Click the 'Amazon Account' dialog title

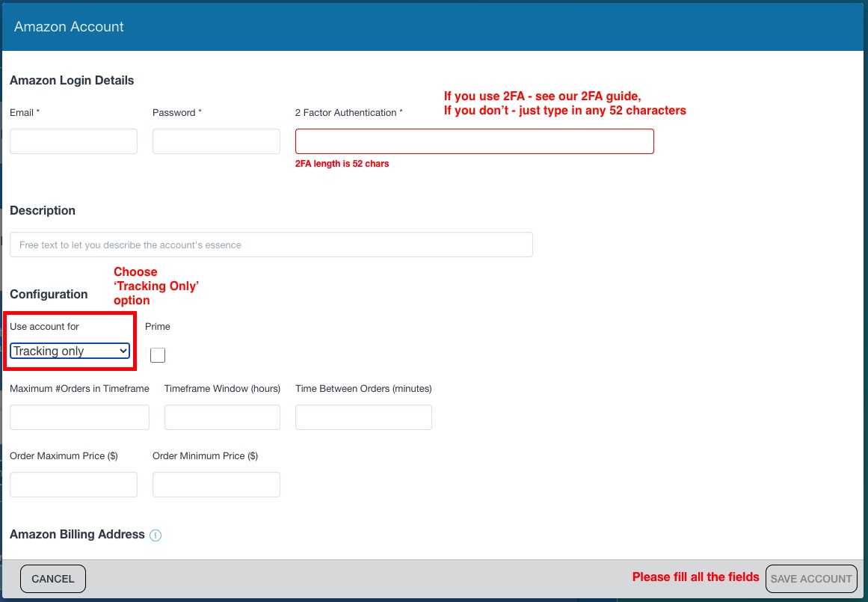pyautogui.click(x=69, y=27)
